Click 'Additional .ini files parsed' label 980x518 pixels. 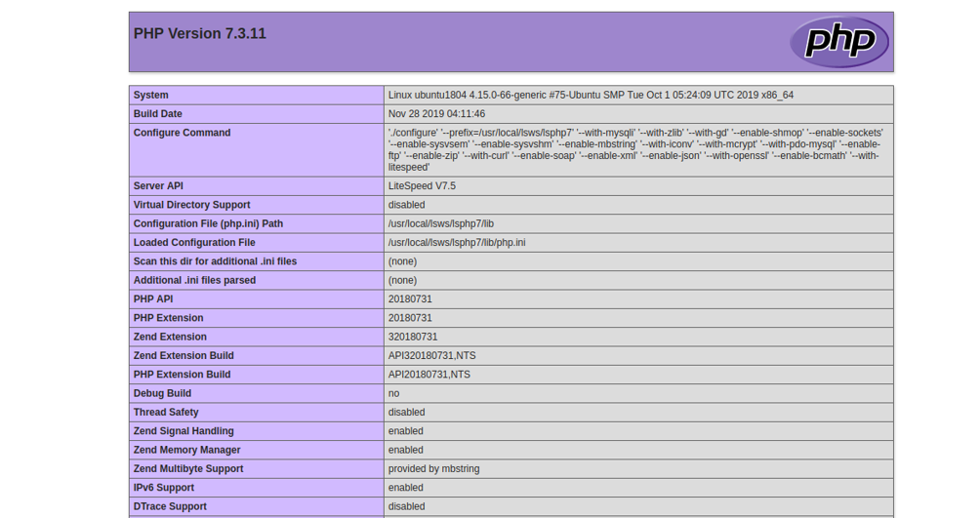194,280
